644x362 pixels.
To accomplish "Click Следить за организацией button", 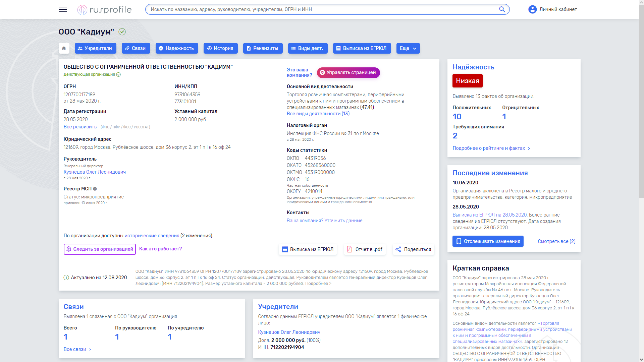I will (100, 249).
